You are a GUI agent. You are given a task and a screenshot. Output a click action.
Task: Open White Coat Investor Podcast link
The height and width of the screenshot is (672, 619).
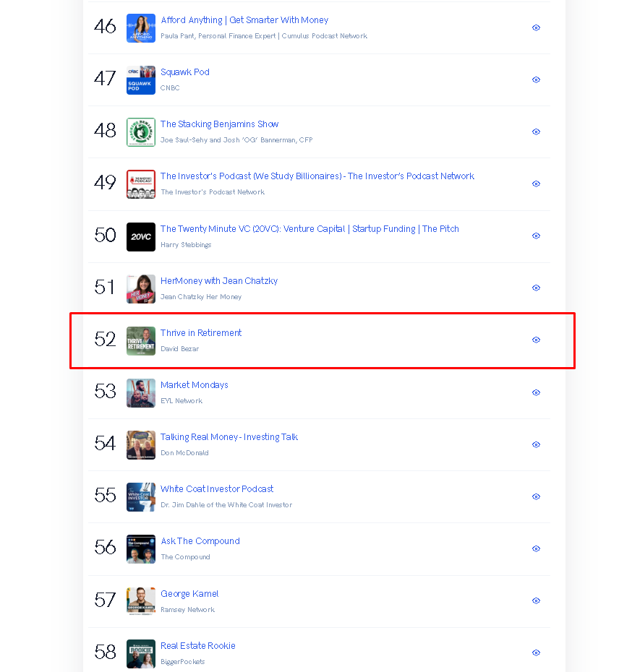coord(217,489)
